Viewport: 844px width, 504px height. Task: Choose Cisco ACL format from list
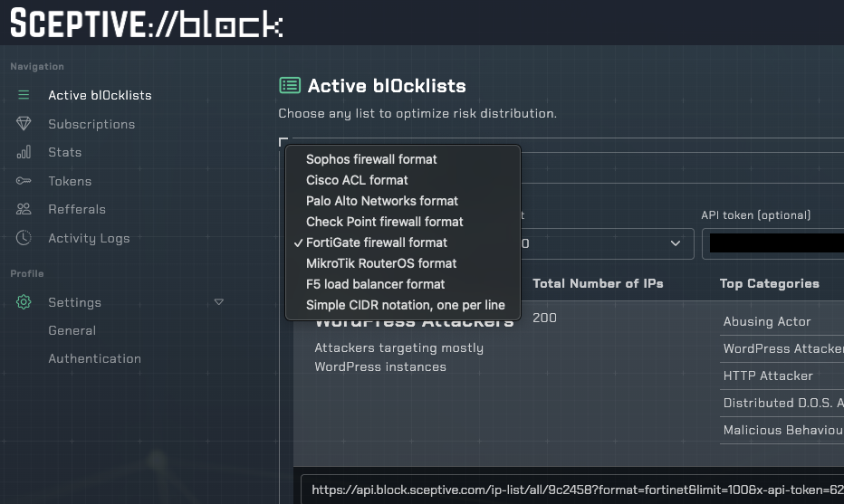point(357,180)
